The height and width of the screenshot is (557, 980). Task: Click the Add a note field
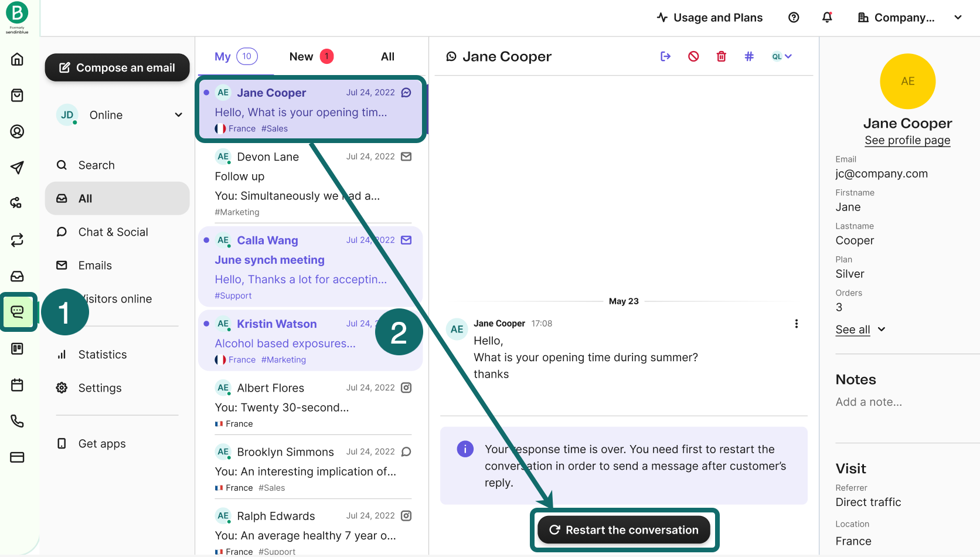click(x=869, y=402)
